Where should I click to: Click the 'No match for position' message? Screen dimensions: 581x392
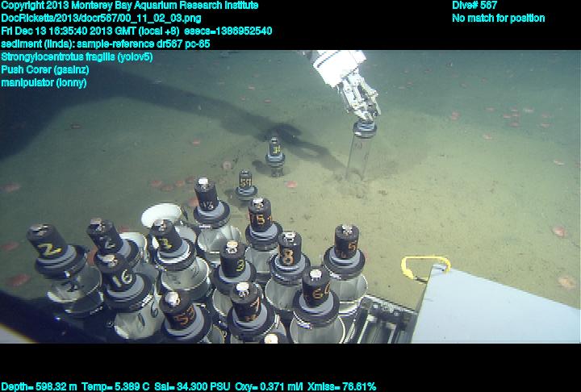(499, 19)
